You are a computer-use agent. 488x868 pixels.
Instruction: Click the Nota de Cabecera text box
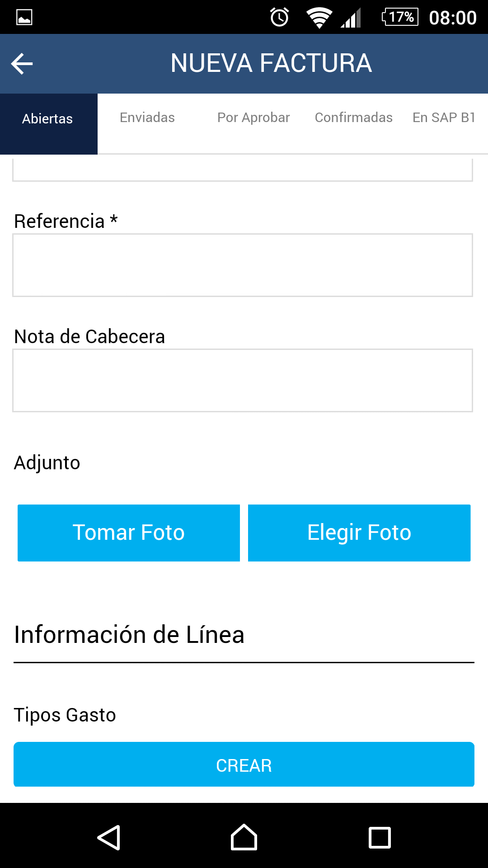[x=243, y=381]
